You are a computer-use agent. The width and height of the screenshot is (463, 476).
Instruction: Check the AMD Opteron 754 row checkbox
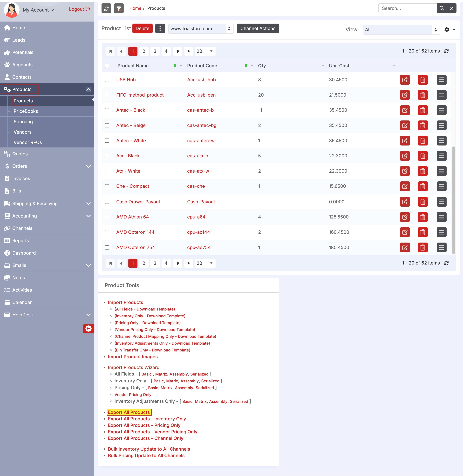107,247
